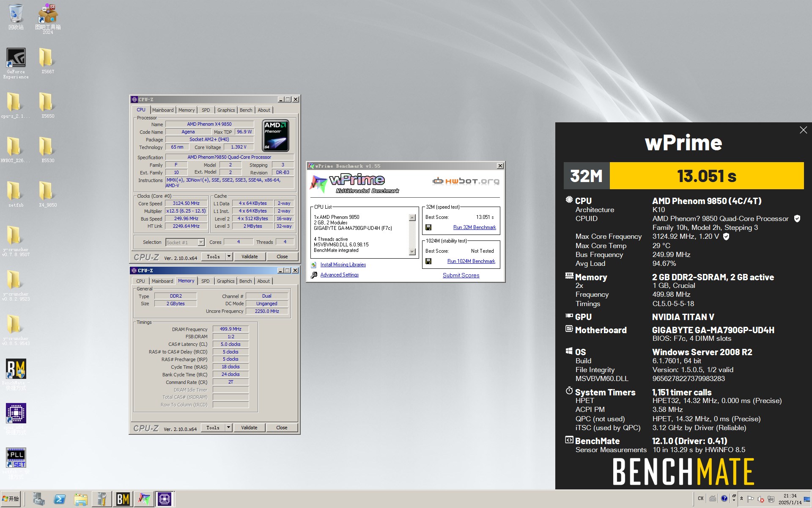This screenshot has width=812, height=508.
Task: Click the save icon for 1024M score
Action: click(x=428, y=261)
